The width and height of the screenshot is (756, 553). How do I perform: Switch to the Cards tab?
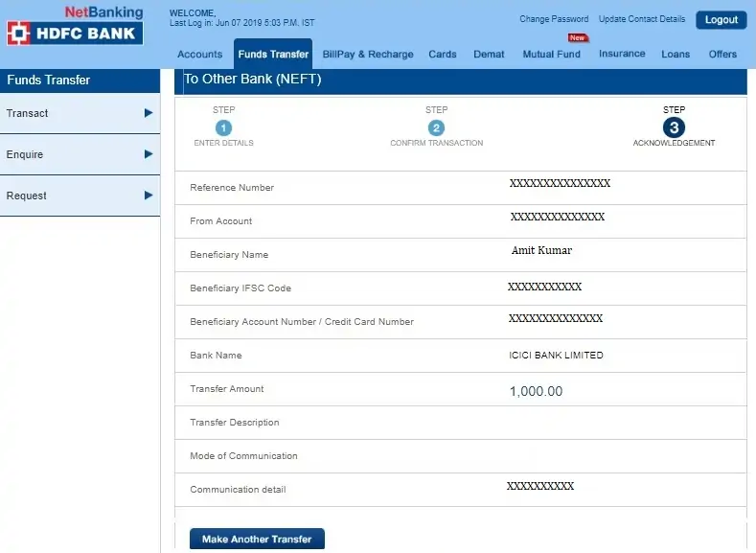(442, 54)
